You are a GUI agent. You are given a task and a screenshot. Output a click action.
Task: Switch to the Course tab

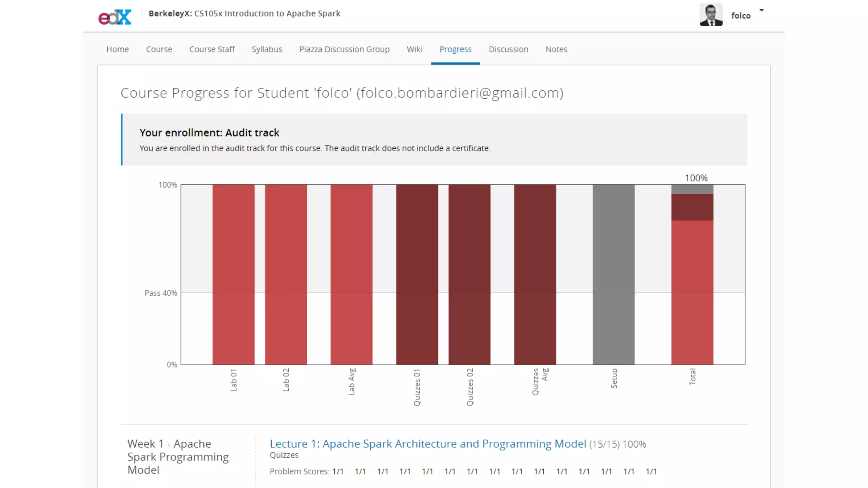159,49
